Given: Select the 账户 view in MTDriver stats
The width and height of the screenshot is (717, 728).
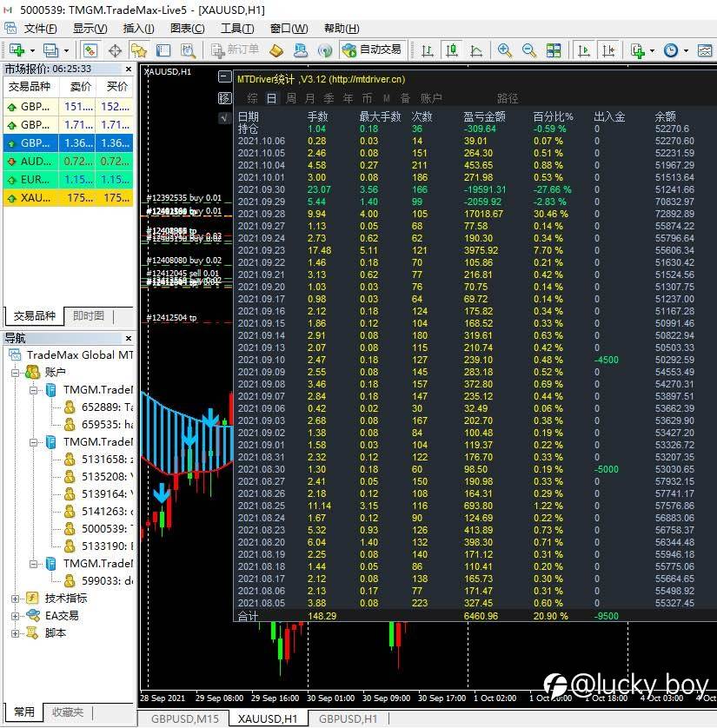Looking at the screenshot, I should point(431,98).
